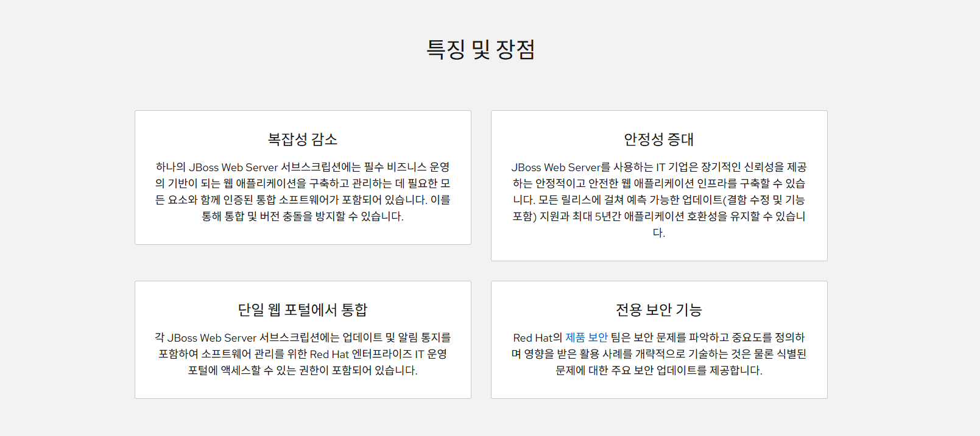Click the 특징 및 장점 section heading
Image resolution: width=980 pixels, height=436 pixels.
pos(481,49)
